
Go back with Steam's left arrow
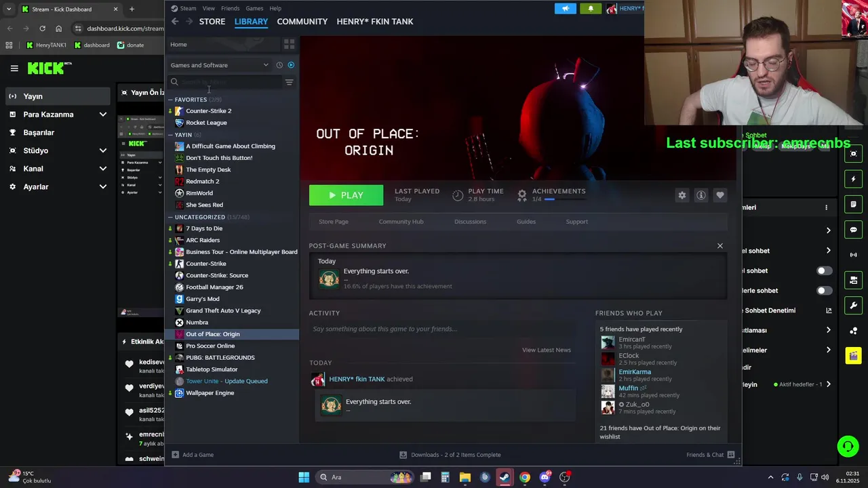(x=175, y=22)
